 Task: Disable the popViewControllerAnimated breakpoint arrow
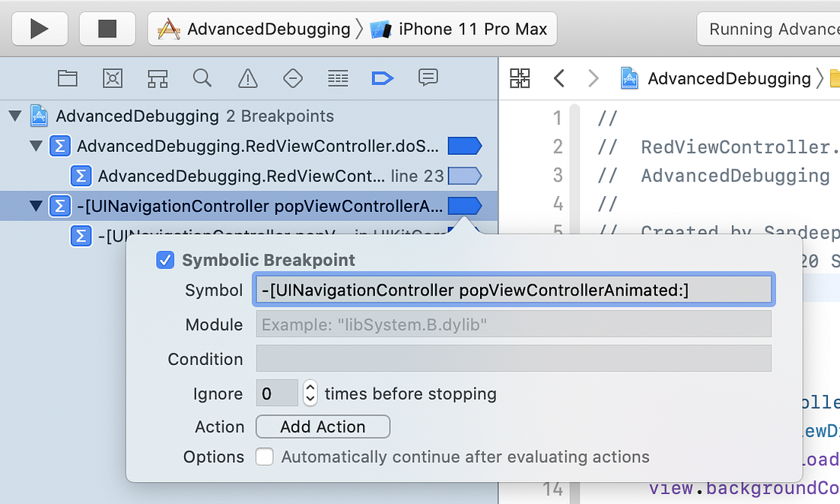pyautogui.click(x=464, y=205)
